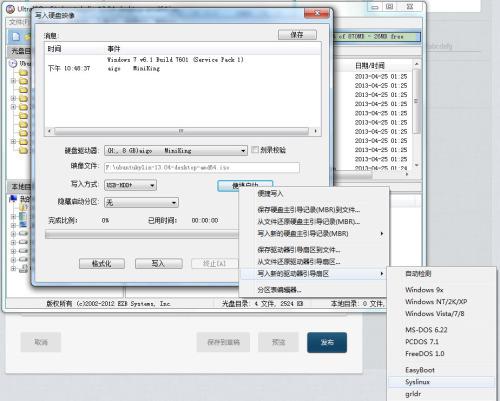Toggle the 刻录校验 verify checkbox
Viewport: 500px width, 401px height.
click(255, 150)
